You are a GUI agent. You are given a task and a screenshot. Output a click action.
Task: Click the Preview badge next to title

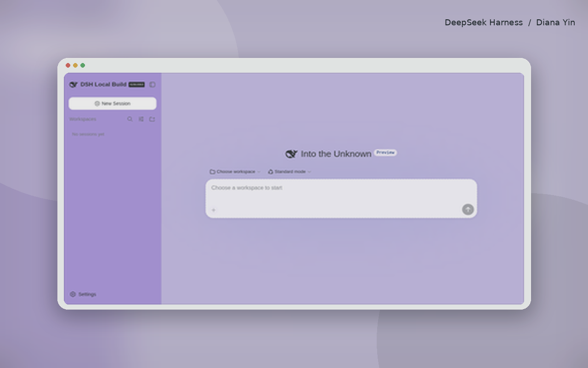[x=385, y=153]
